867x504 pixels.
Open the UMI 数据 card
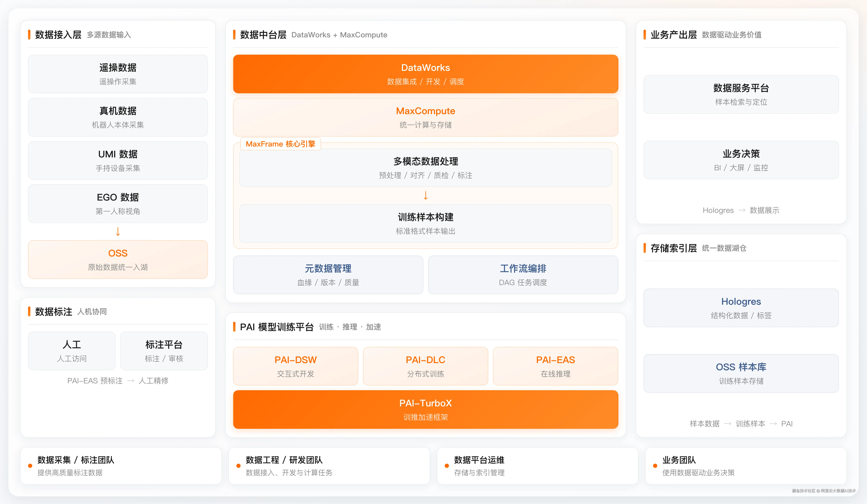click(x=118, y=160)
